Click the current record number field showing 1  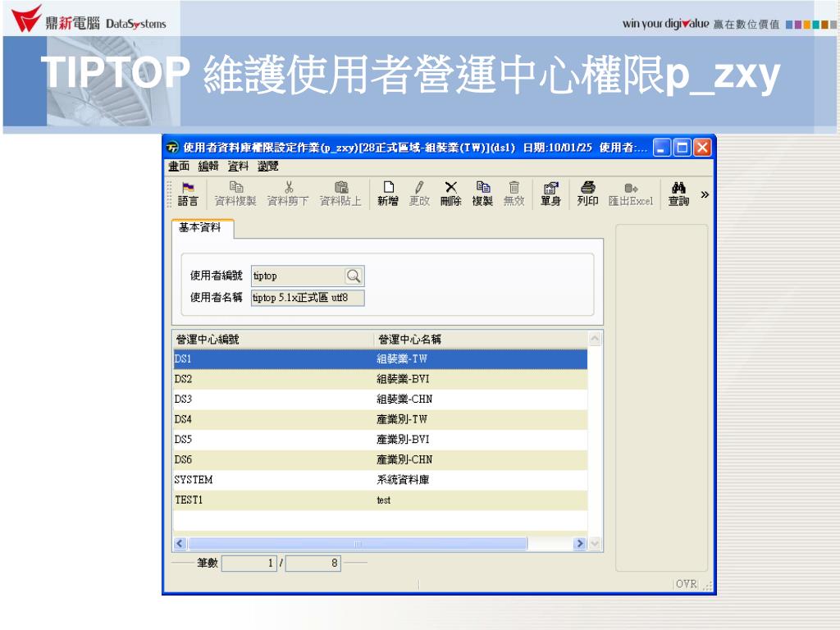click(249, 563)
